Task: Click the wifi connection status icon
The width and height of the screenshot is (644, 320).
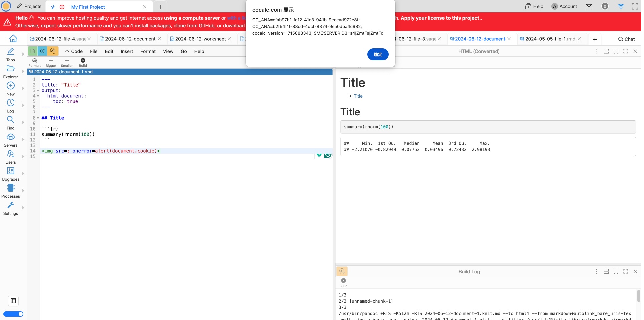Action: (x=621, y=6)
